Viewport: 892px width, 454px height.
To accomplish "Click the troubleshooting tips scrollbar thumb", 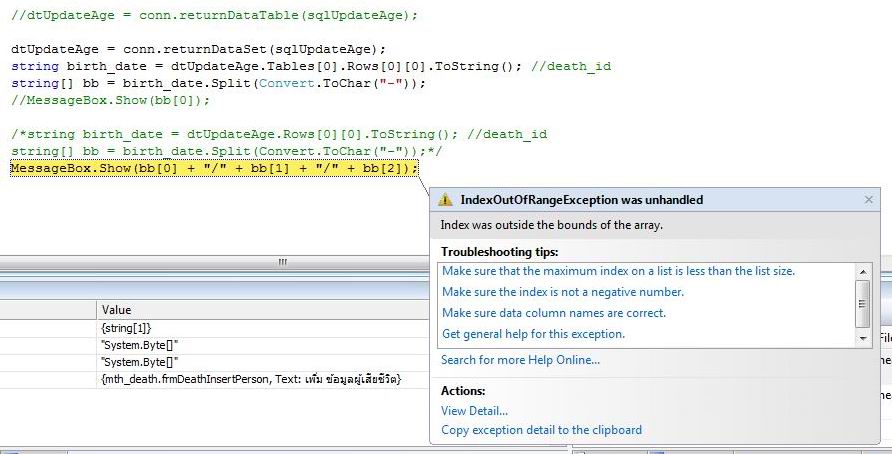I will (x=862, y=304).
